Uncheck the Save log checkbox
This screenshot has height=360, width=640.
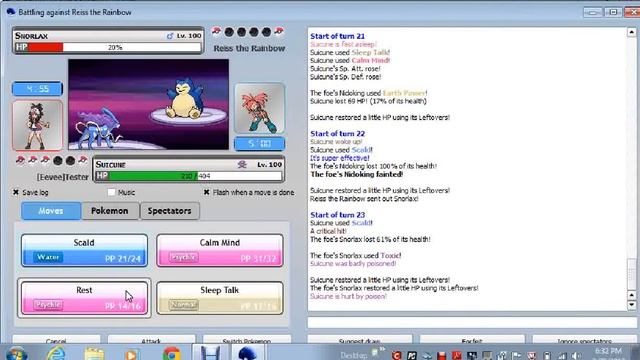point(16,192)
